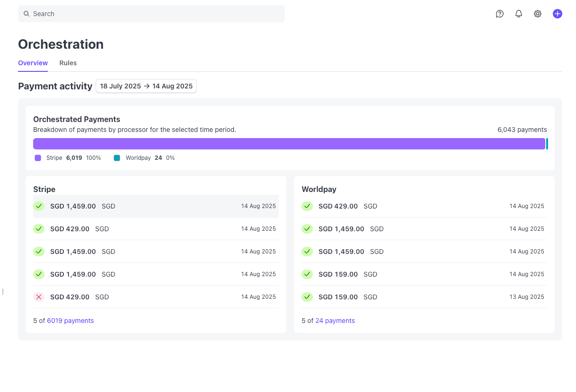The height and width of the screenshot is (392, 576).
Task: Click the teal Worldpay legend swatch
Action: [x=117, y=157]
